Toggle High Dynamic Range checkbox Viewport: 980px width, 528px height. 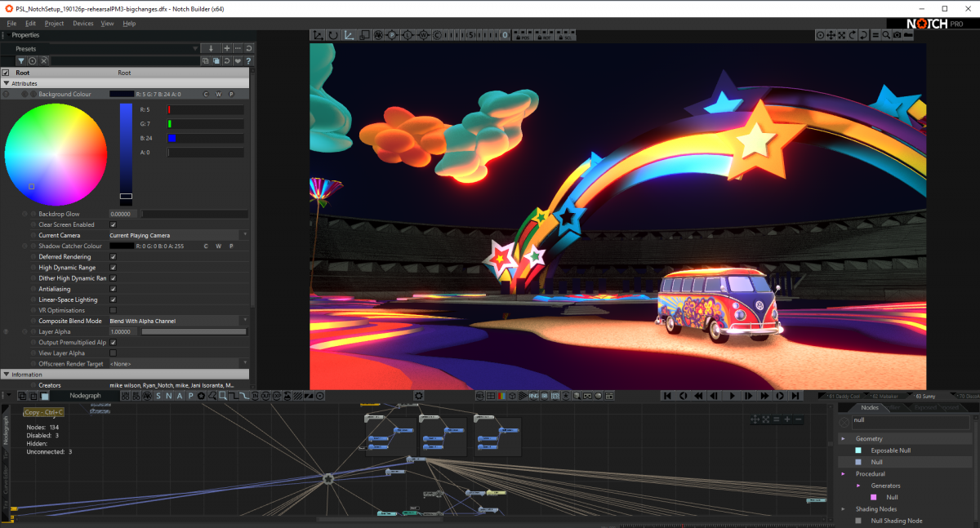pos(113,268)
